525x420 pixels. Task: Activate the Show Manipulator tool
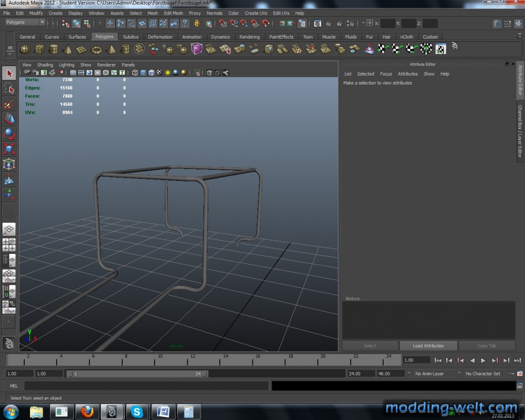[9, 194]
